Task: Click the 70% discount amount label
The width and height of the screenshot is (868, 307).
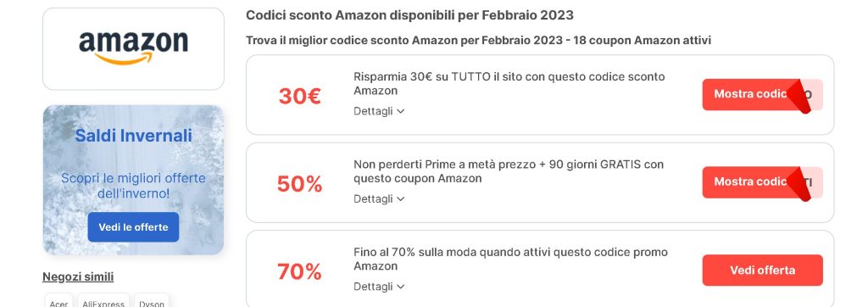Action: pos(299,271)
